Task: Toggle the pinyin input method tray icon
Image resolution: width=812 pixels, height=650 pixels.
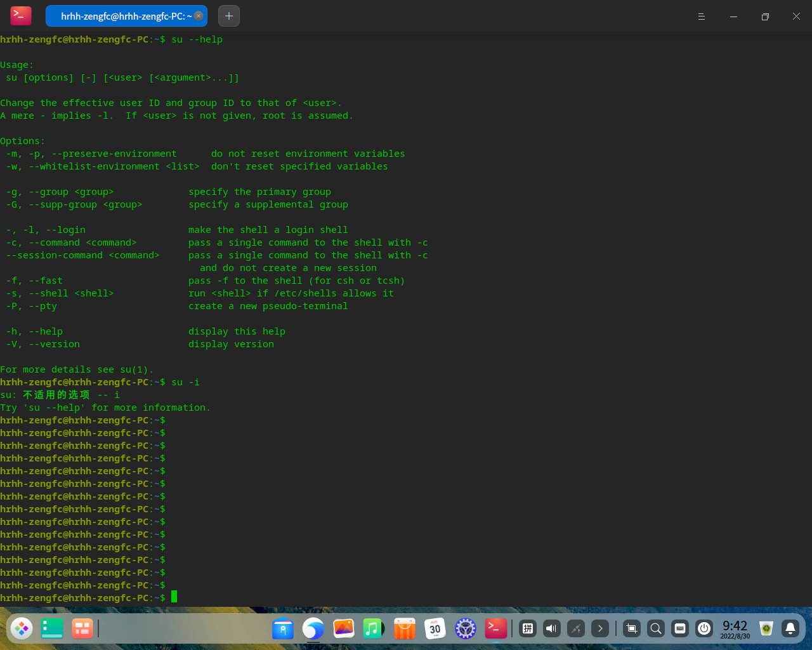Action: (527, 628)
